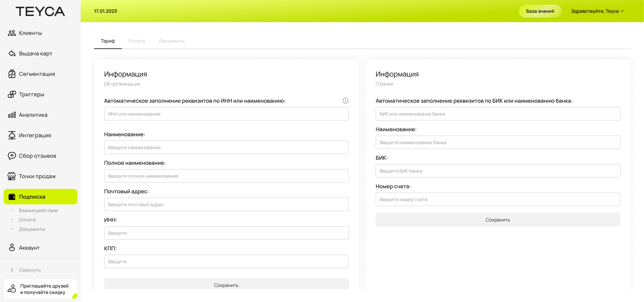Click the Points of sale store icon

point(12,176)
